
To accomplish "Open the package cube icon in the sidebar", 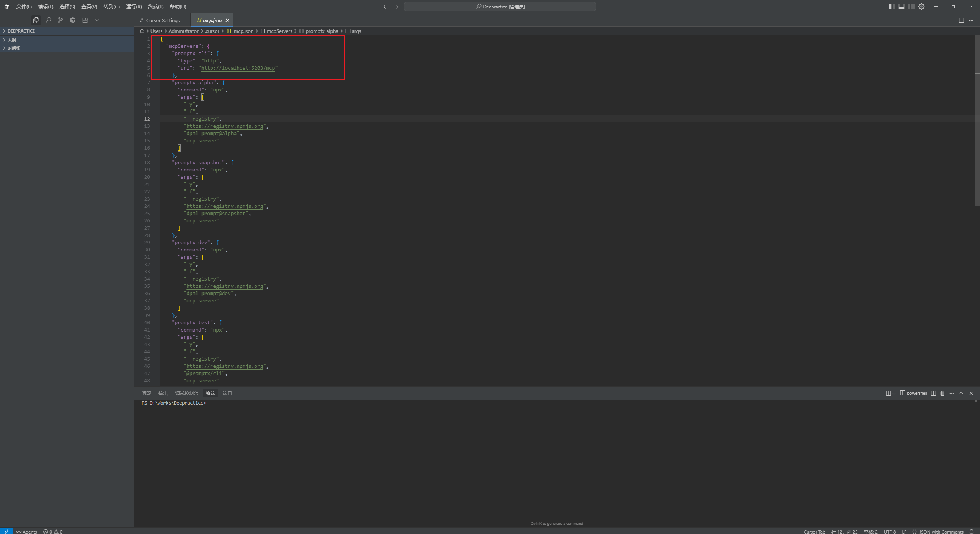I will coord(73,20).
